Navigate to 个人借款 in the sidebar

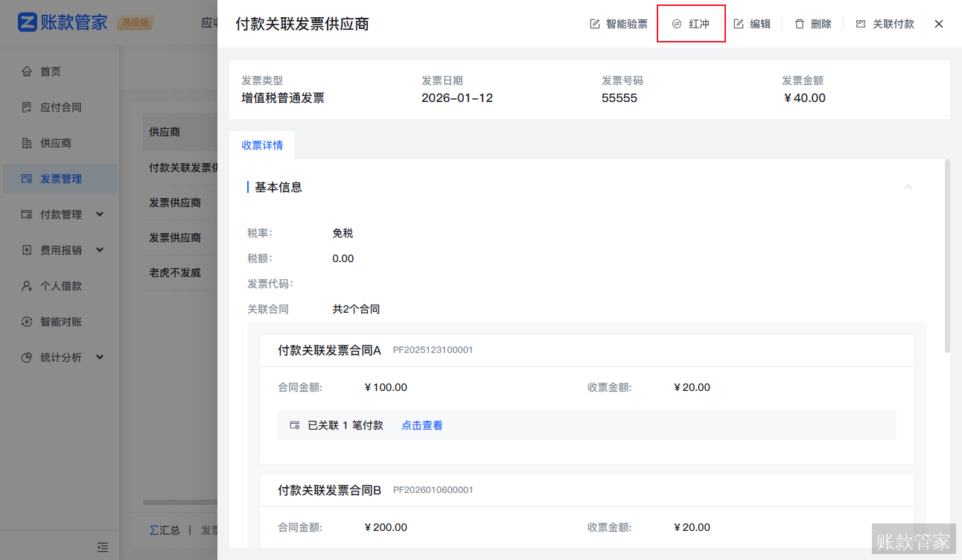(x=60, y=285)
